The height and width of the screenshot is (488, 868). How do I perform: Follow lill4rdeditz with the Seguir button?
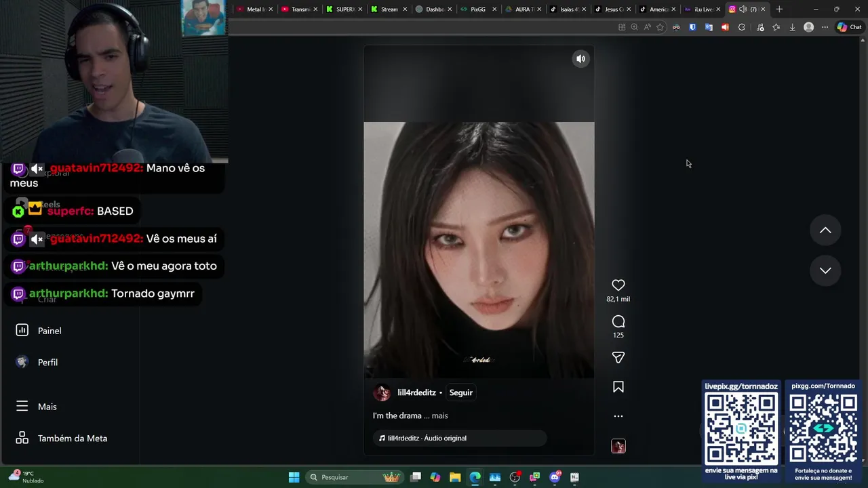pos(461,392)
